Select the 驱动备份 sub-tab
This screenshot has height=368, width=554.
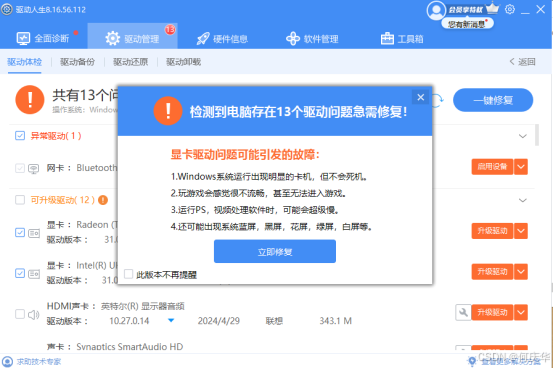(77, 62)
